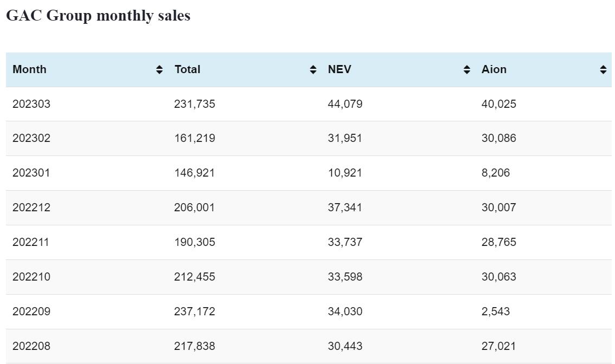The width and height of the screenshot is (615, 364).
Task: Click the GAC Group monthly sales heading
Action: [x=98, y=16]
